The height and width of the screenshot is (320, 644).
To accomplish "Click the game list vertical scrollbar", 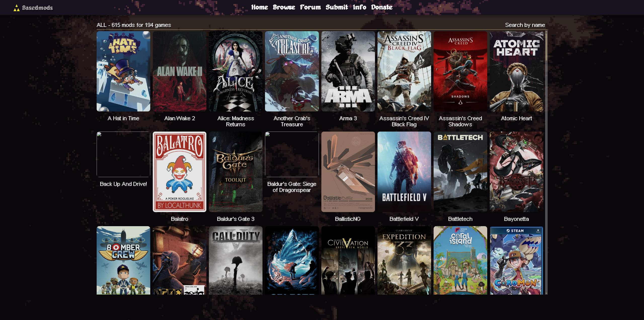I will 546,162.
